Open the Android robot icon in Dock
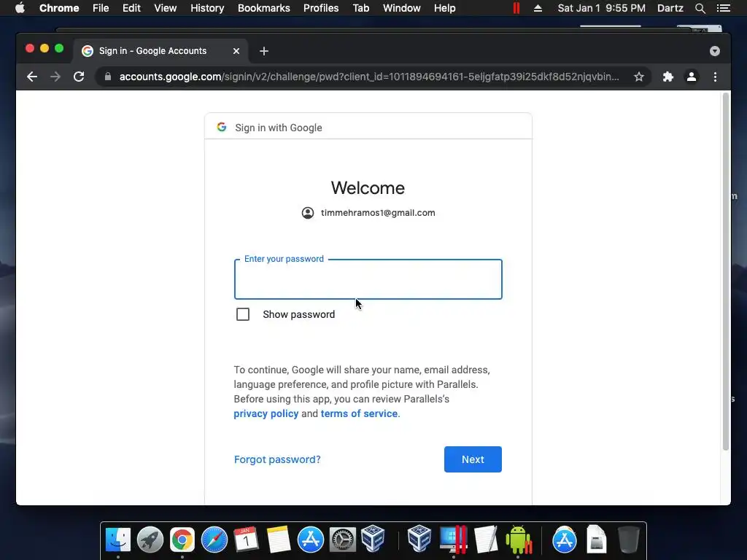The width and height of the screenshot is (747, 560). (519, 540)
